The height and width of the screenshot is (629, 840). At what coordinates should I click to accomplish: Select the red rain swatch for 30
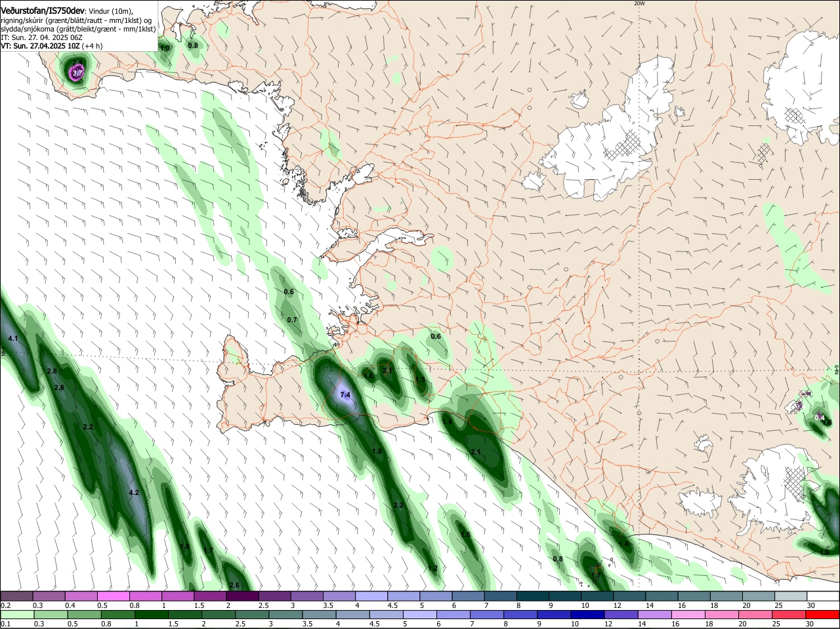[823, 615]
